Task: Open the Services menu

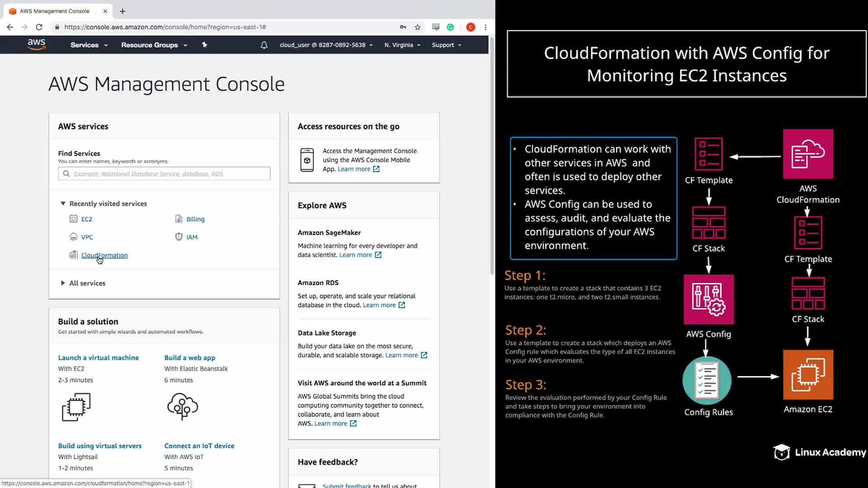Action: point(89,45)
